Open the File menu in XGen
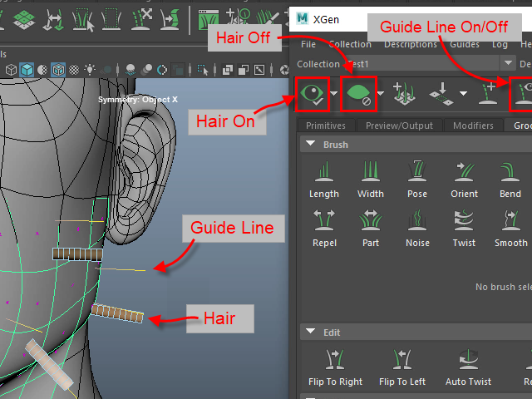This screenshot has height=399, width=532. tap(308, 44)
